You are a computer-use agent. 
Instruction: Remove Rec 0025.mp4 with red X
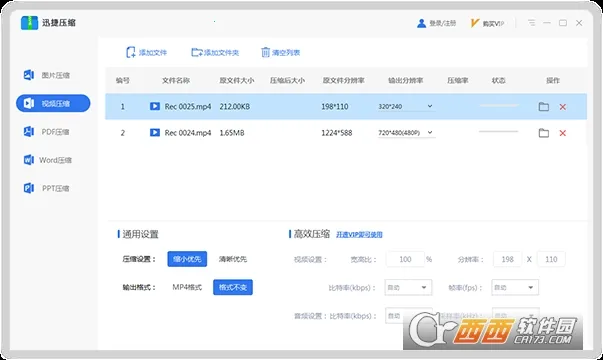[x=563, y=107]
